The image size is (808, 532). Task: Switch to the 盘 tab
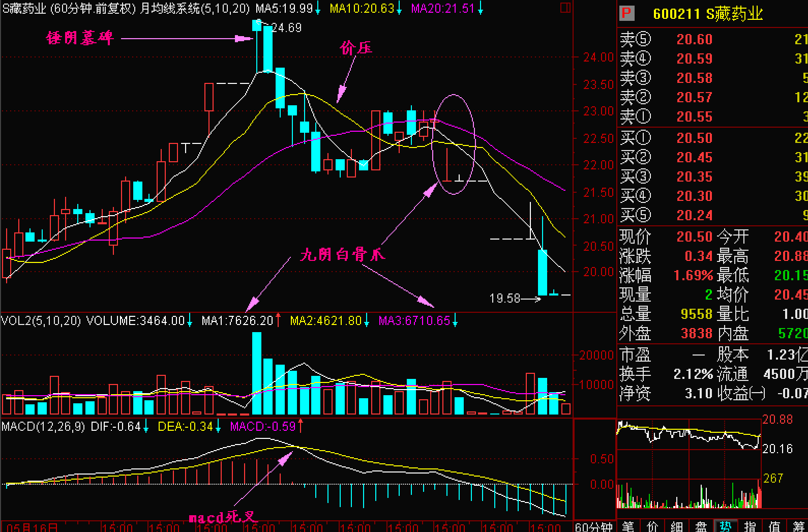point(701,526)
